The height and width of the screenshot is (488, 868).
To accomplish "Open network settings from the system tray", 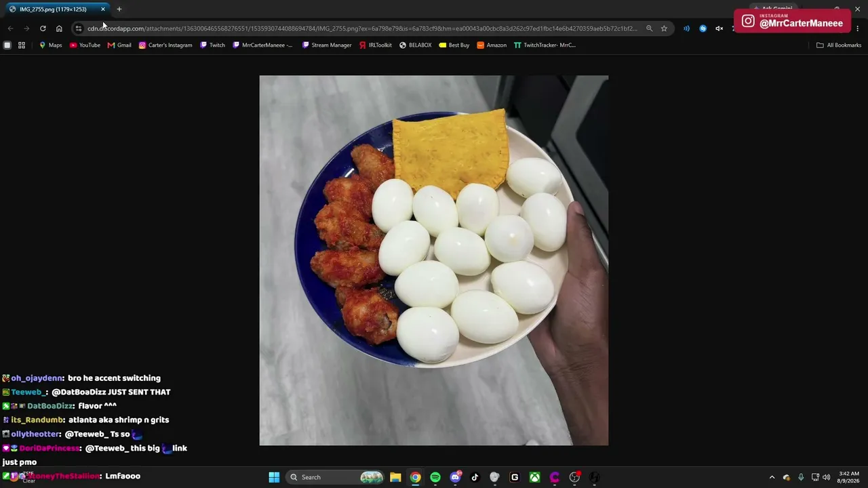I will (815, 477).
